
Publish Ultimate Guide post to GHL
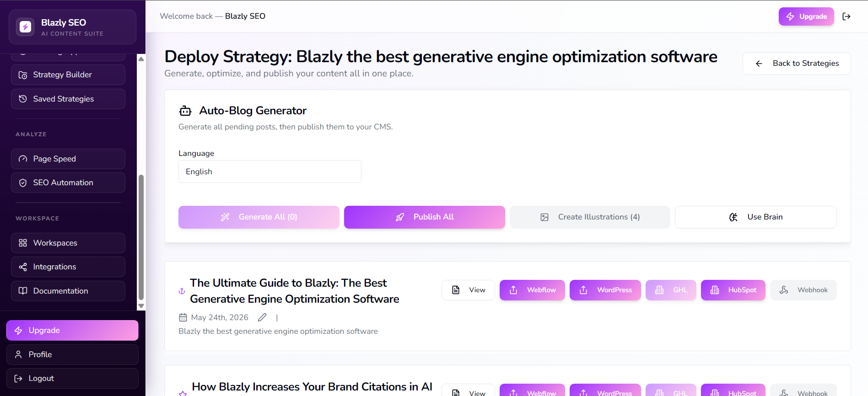tap(671, 290)
